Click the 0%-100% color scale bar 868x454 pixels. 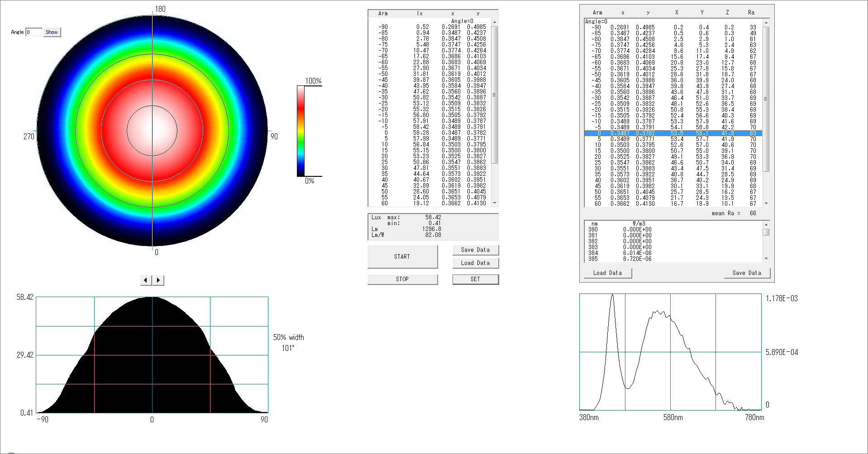coord(300,131)
